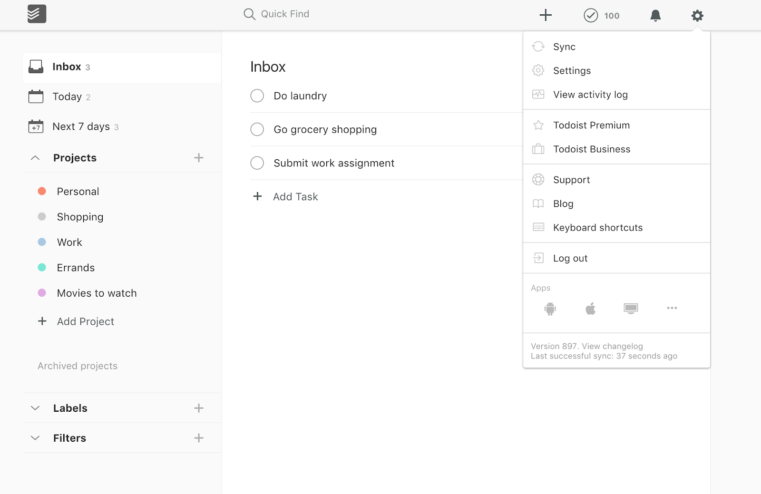Click the Apple app icon
Screen dimensions: 761x494
[x=590, y=309]
